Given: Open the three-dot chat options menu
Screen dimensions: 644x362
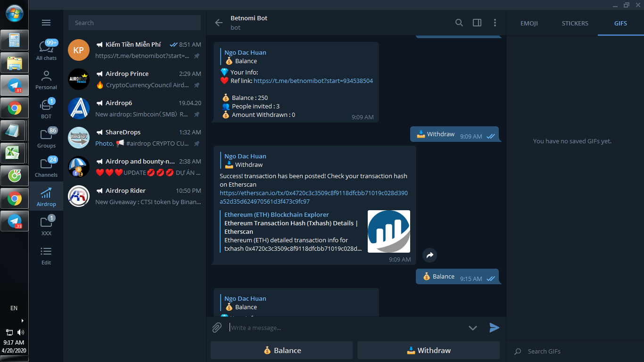Looking at the screenshot, I should (495, 23).
